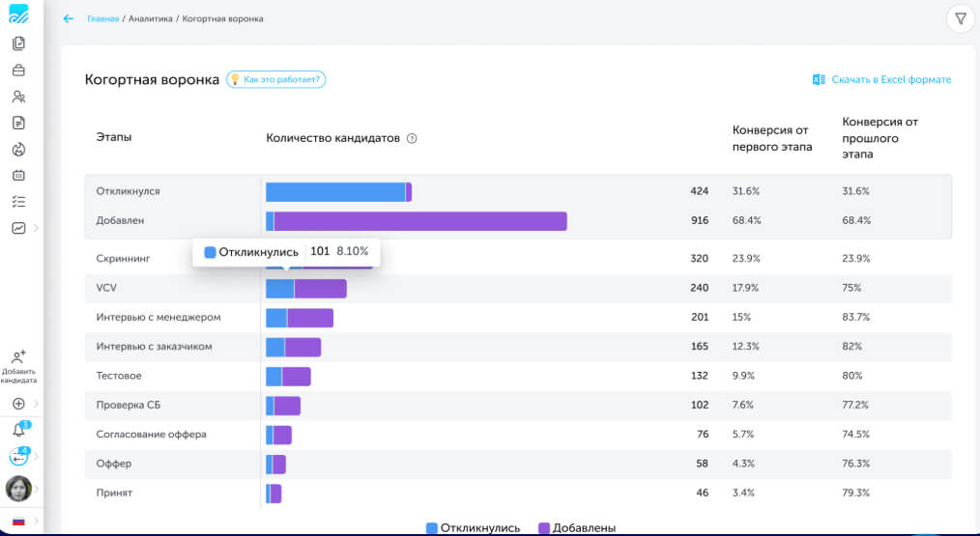The height and width of the screenshot is (536, 980).
Task: Toggle 'Откликнулись' series in chart legend
Action: (x=474, y=528)
